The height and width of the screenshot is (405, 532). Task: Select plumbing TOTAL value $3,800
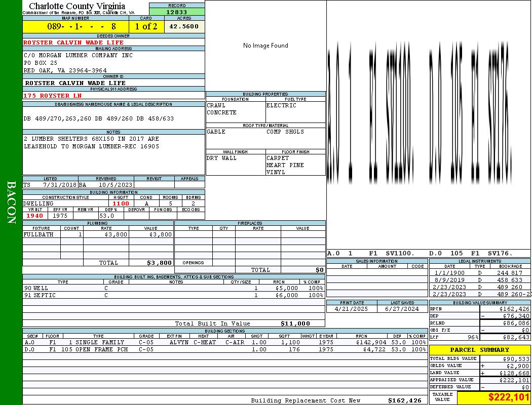pyautogui.click(x=159, y=263)
